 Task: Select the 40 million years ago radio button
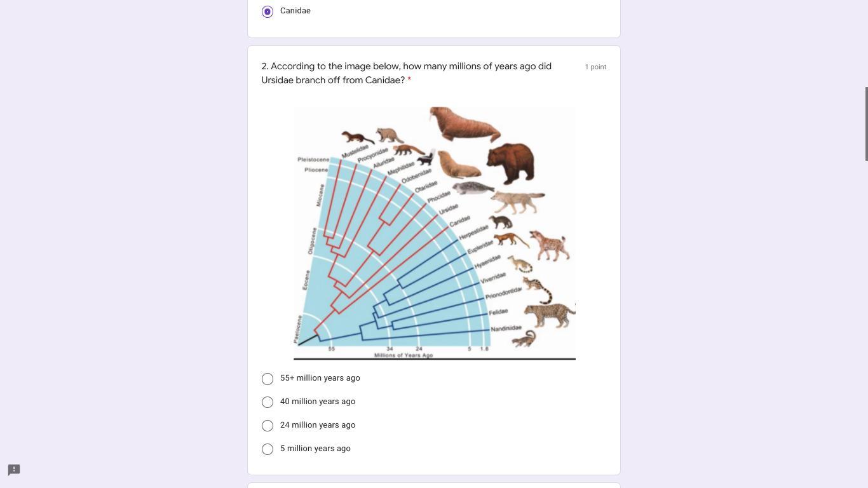click(268, 403)
